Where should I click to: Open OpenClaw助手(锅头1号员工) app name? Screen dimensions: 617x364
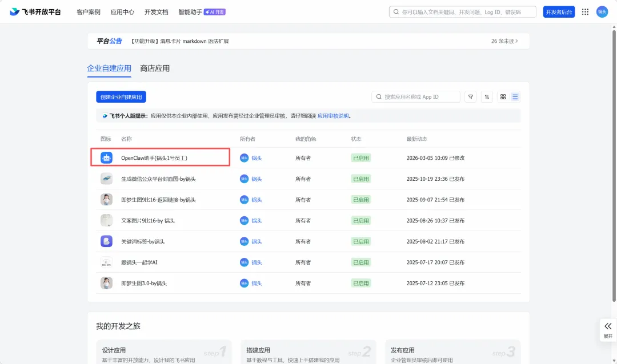click(154, 158)
